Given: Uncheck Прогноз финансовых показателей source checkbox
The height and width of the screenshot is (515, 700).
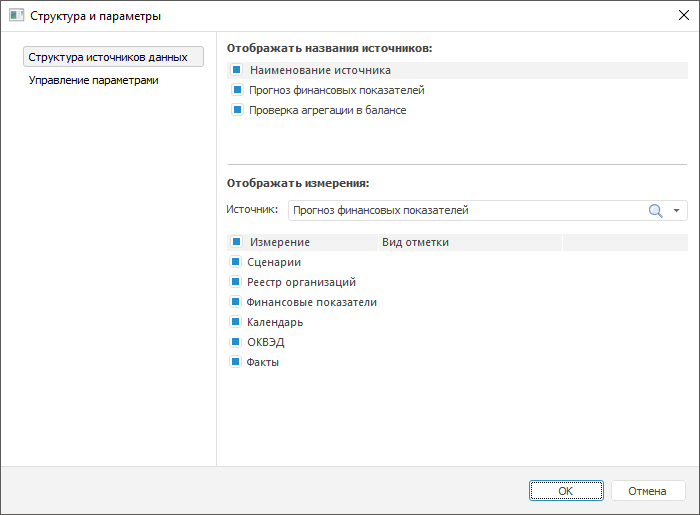Looking at the screenshot, I should pyautogui.click(x=237, y=90).
